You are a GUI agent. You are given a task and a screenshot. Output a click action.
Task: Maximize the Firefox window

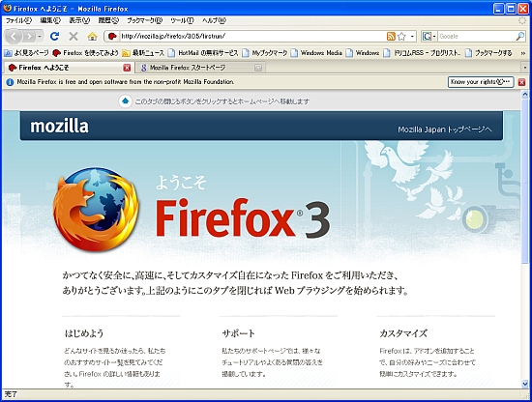pyautogui.click(x=511, y=9)
